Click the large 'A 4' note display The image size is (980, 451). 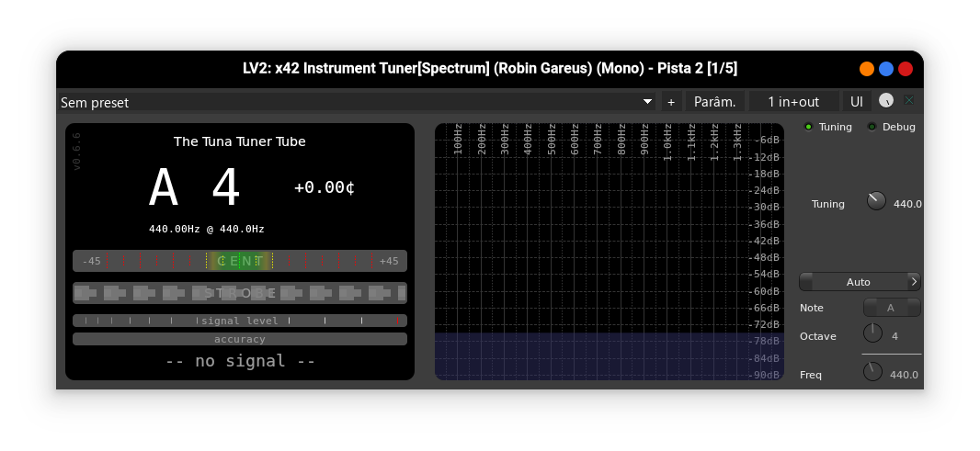(x=194, y=187)
